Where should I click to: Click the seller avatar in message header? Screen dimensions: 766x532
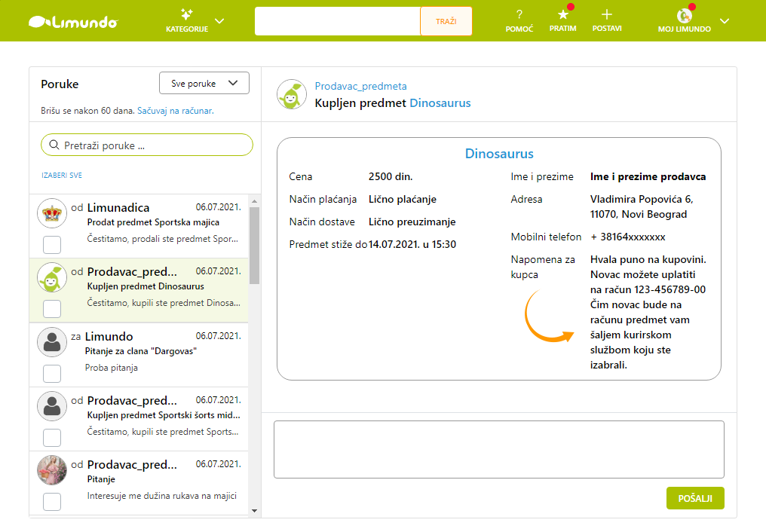(x=292, y=94)
